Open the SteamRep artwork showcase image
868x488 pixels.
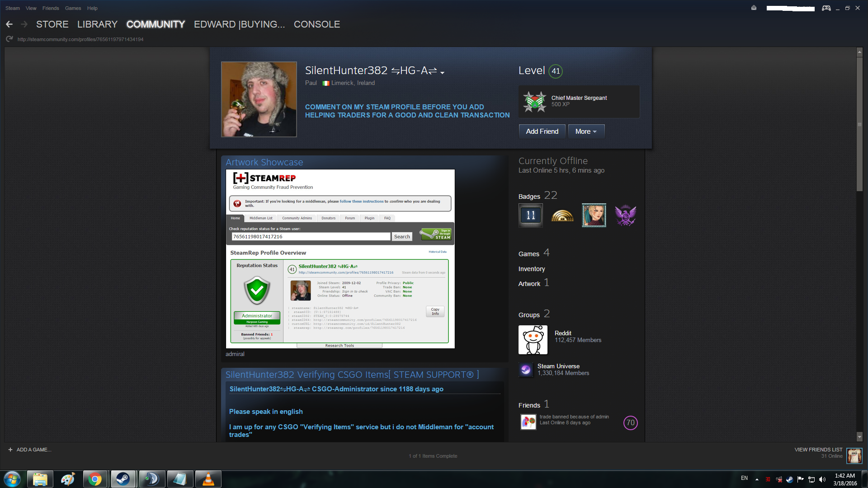tap(340, 258)
